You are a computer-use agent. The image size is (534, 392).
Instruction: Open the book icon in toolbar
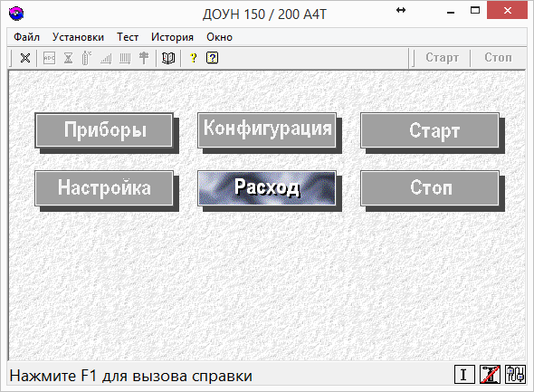click(168, 58)
